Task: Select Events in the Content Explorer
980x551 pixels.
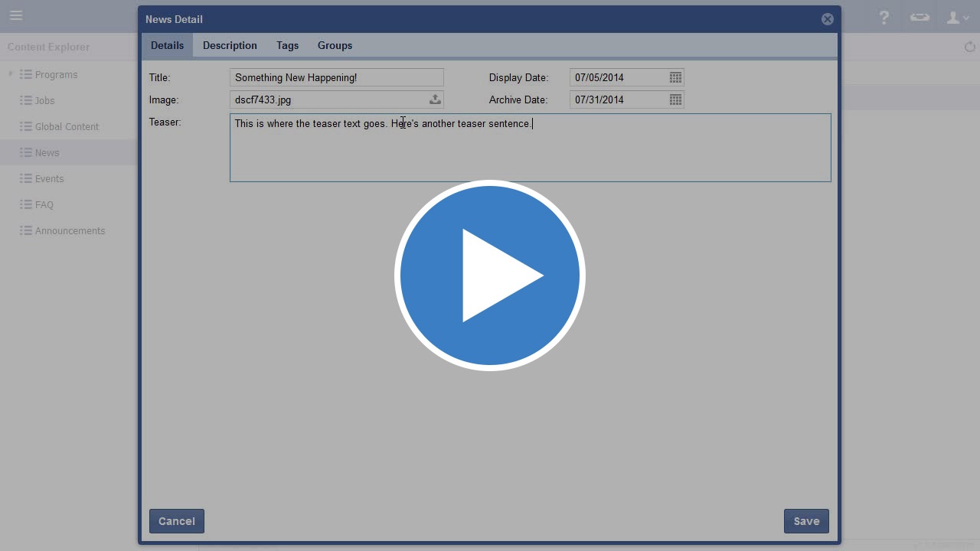Action: click(49, 178)
